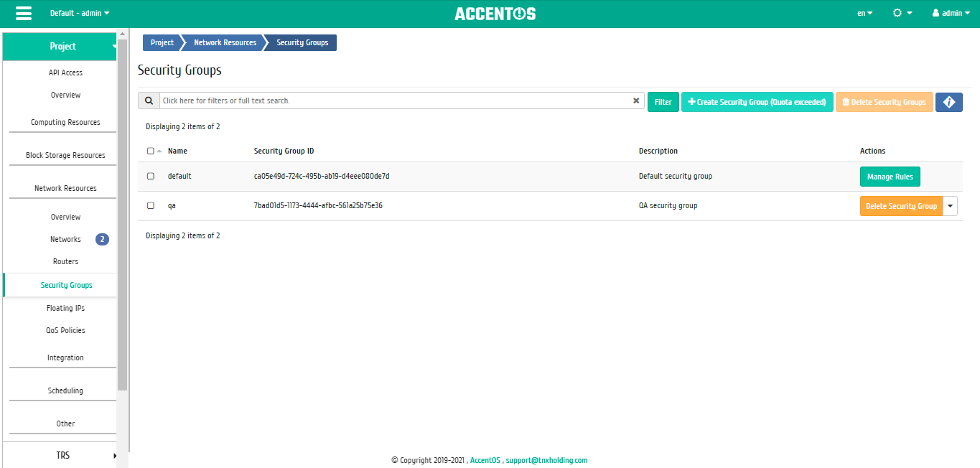
Task: Open the blue info help button
Action: click(x=948, y=102)
